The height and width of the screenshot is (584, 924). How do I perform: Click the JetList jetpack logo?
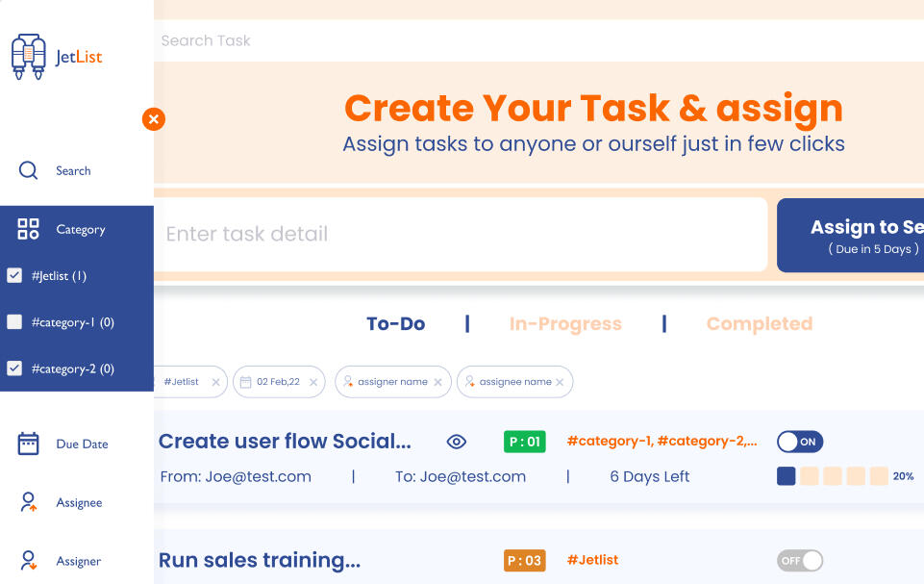click(x=29, y=57)
